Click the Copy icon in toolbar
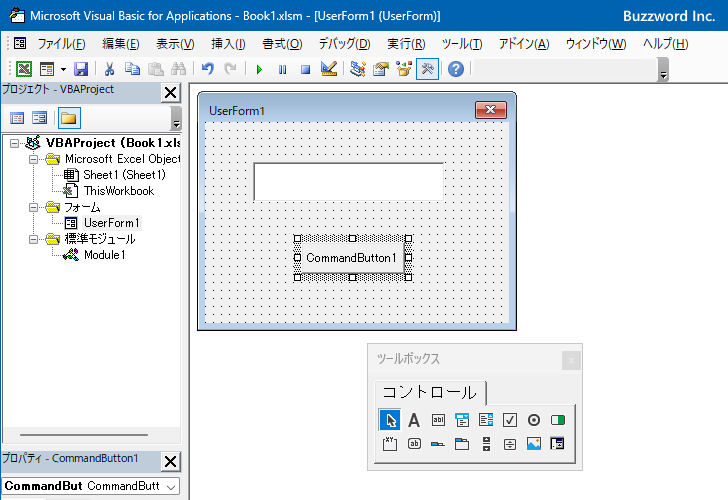Screen dimensions: 728x500 click(x=132, y=69)
